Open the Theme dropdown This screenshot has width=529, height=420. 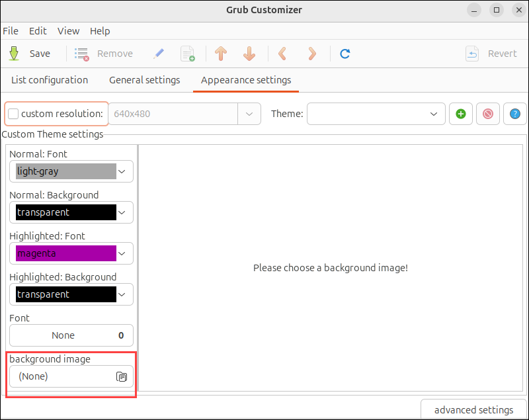pos(376,114)
